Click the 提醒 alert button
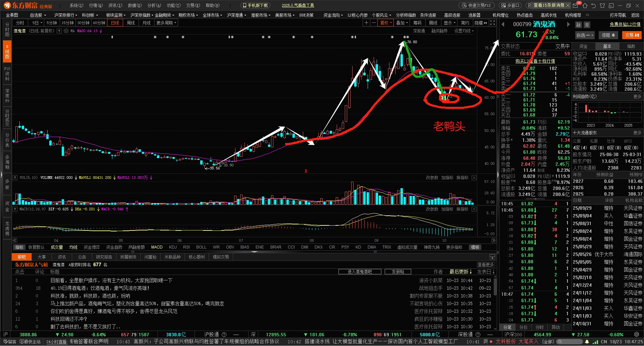 pos(608,35)
